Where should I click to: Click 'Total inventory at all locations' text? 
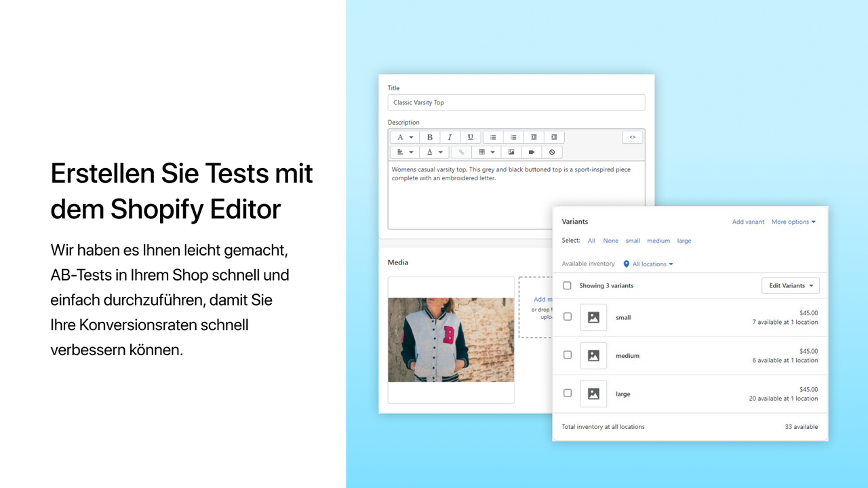tap(603, 427)
